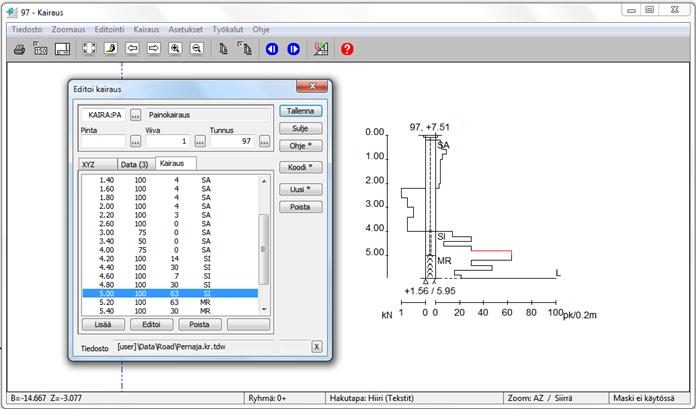The width and height of the screenshot is (696, 409).
Task: Click the blank button right of Poista
Action: pos(248,324)
